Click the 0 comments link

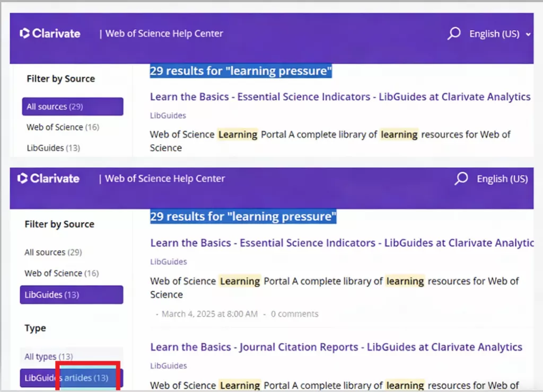(294, 314)
